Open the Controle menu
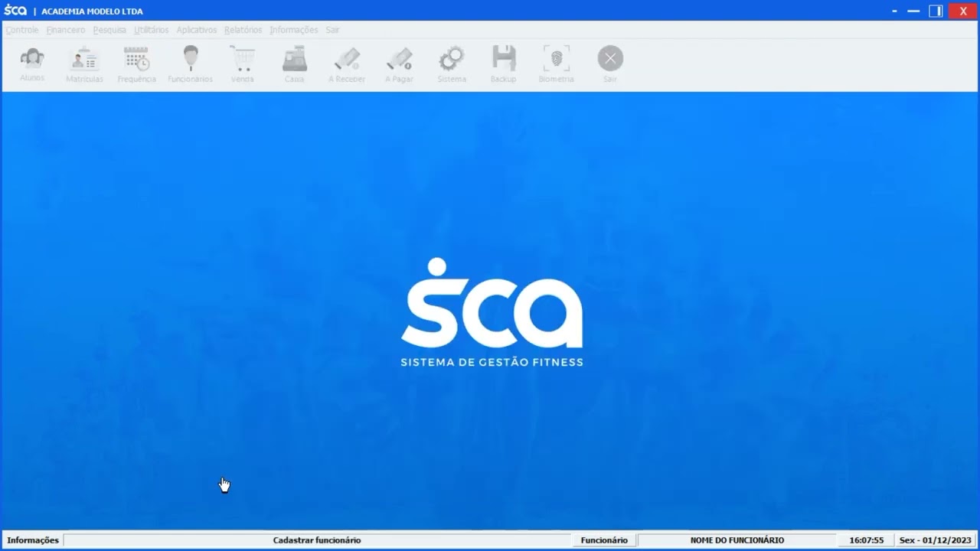This screenshot has width=980, height=551. pos(22,30)
